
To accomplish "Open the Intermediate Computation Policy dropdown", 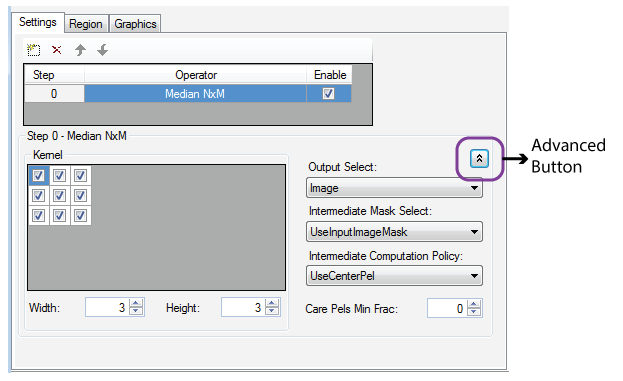I will pyautogui.click(x=394, y=276).
